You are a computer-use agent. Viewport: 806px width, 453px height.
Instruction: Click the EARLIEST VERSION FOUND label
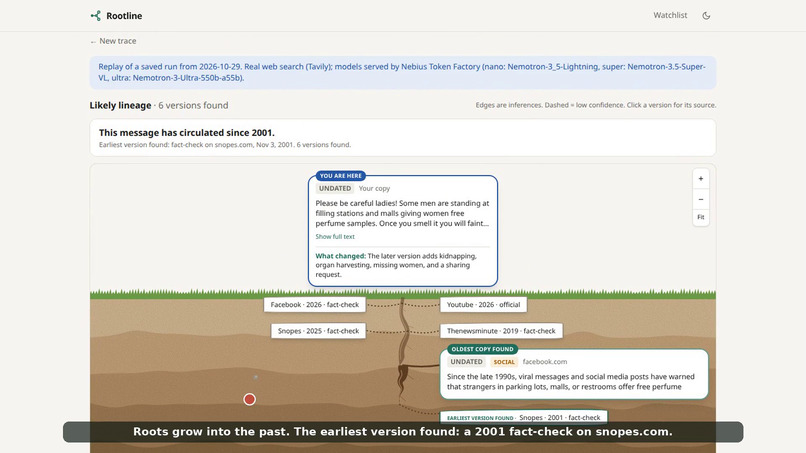pyautogui.click(x=480, y=418)
